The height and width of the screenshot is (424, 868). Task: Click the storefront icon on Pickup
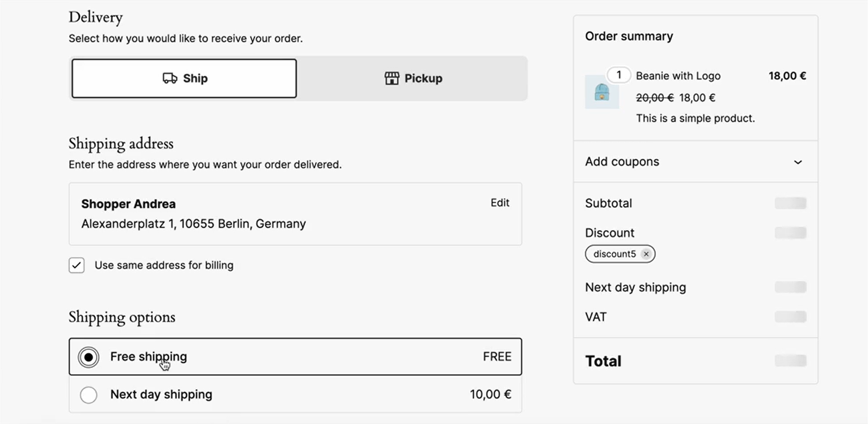[x=392, y=78]
